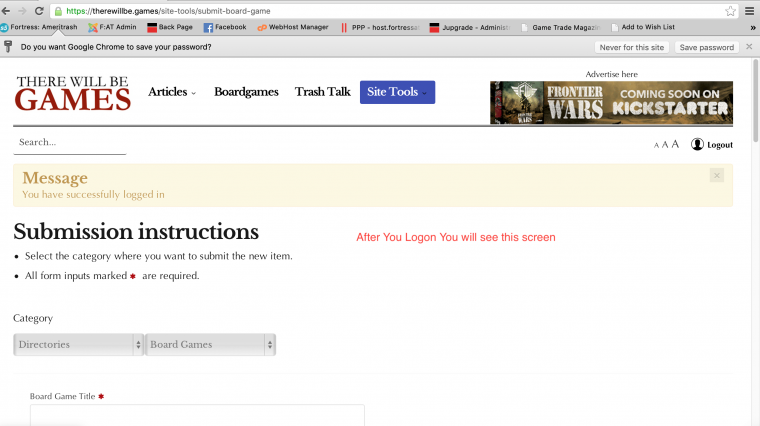Open the Directories category dropdown
760x426 pixels.
point(79,345)
